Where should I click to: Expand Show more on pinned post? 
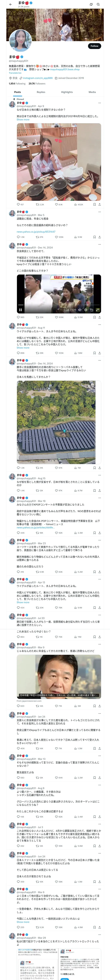(x=23, y=119)
